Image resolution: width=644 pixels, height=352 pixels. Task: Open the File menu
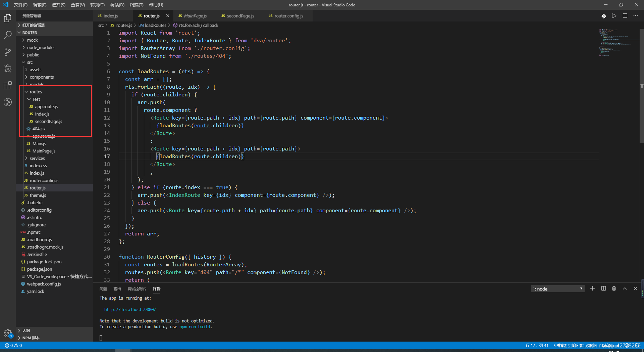20,5
